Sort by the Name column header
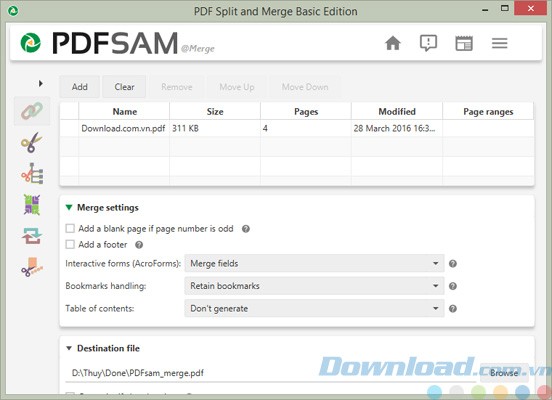 click(x=124, y=112)
